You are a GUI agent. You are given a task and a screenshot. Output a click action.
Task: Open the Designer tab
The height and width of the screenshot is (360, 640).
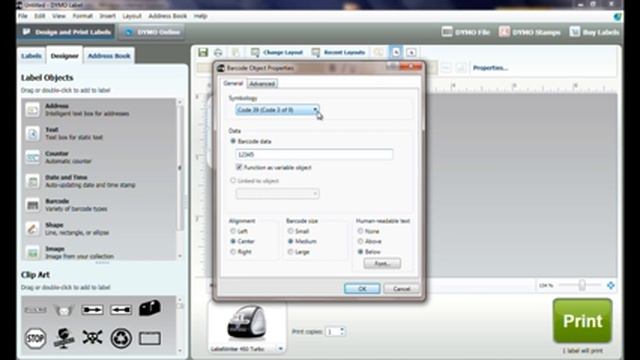[64, 56]
